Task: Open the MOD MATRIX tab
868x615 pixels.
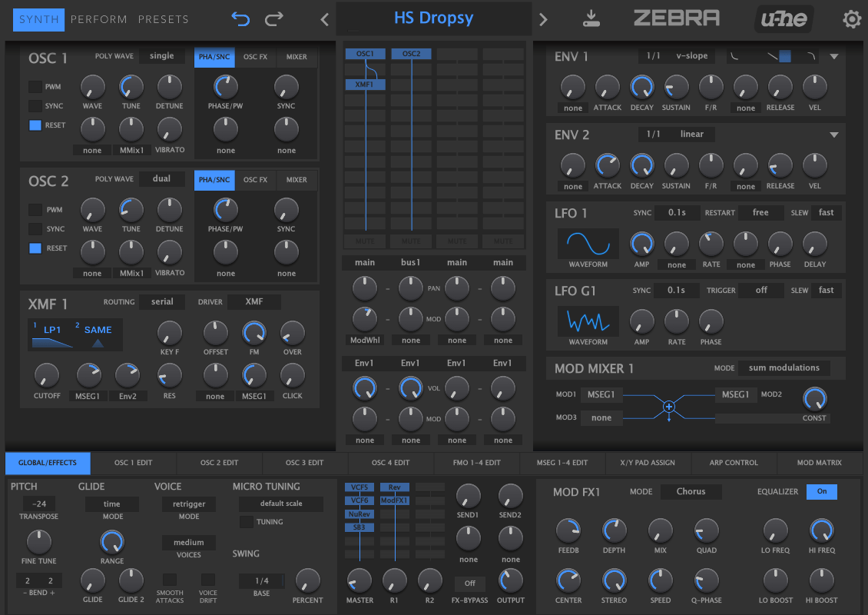Action: coord(820,463)
